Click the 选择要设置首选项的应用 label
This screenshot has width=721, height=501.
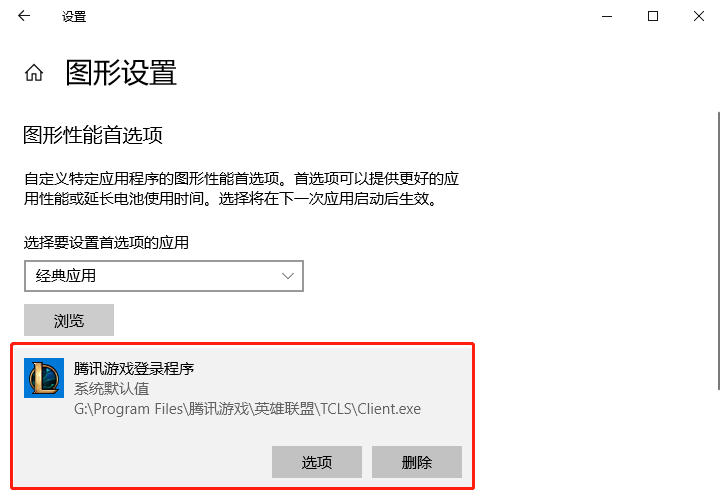click(106, 242)
